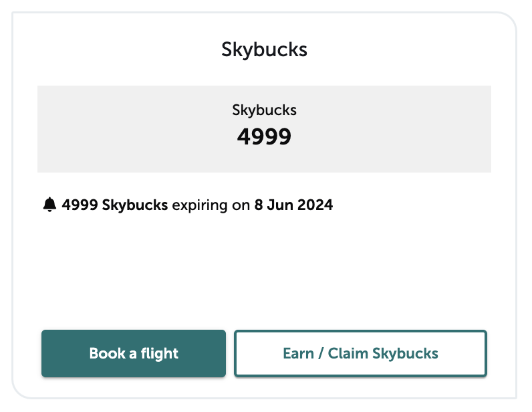The height and width of the screenshot is (412, 532).
Task: Click the slash in Earn / Claim Skybucks
Action: 321,354
